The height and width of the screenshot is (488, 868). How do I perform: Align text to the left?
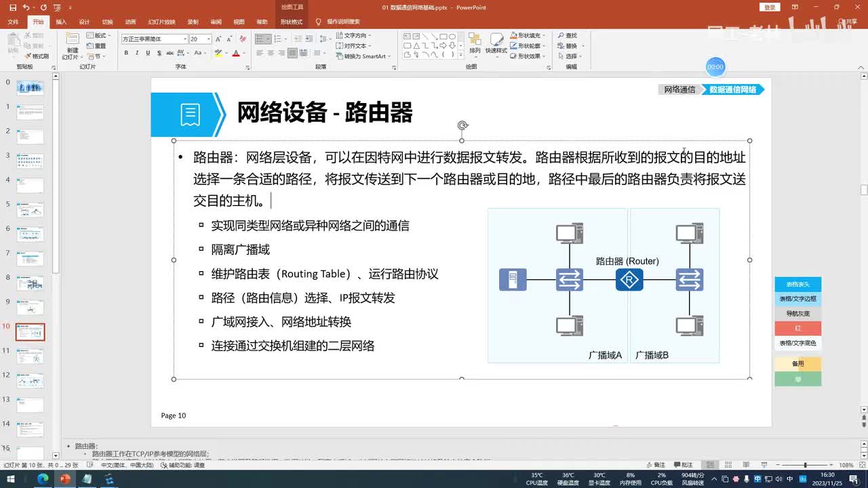tap(260, 53)
